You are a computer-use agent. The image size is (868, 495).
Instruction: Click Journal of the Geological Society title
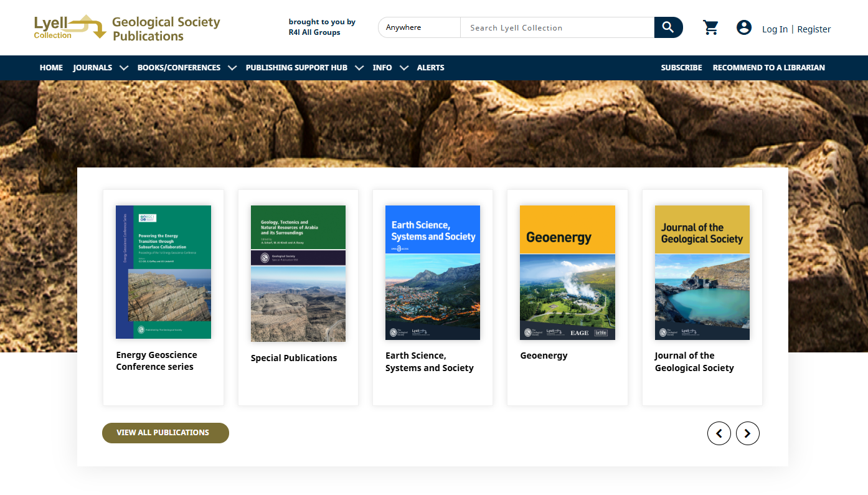coord(694,362)
